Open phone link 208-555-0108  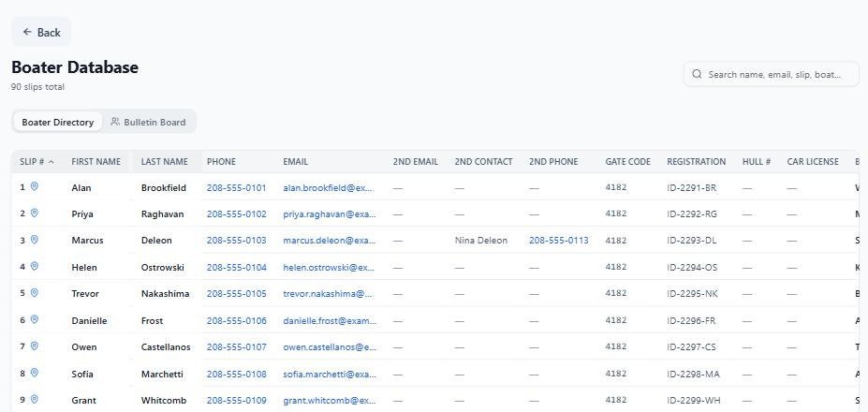click(236, 374)
